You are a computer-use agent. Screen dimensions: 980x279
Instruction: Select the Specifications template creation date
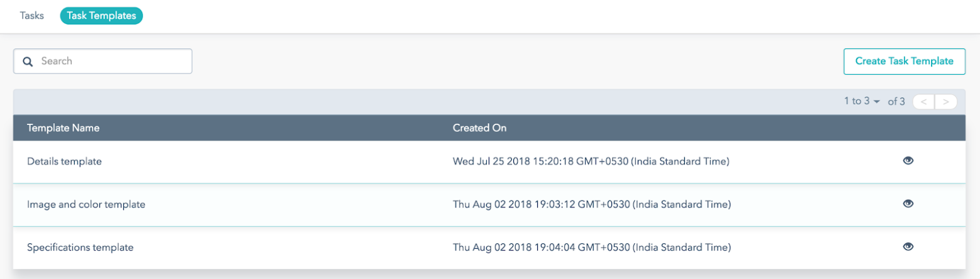[x=592, y=248]
